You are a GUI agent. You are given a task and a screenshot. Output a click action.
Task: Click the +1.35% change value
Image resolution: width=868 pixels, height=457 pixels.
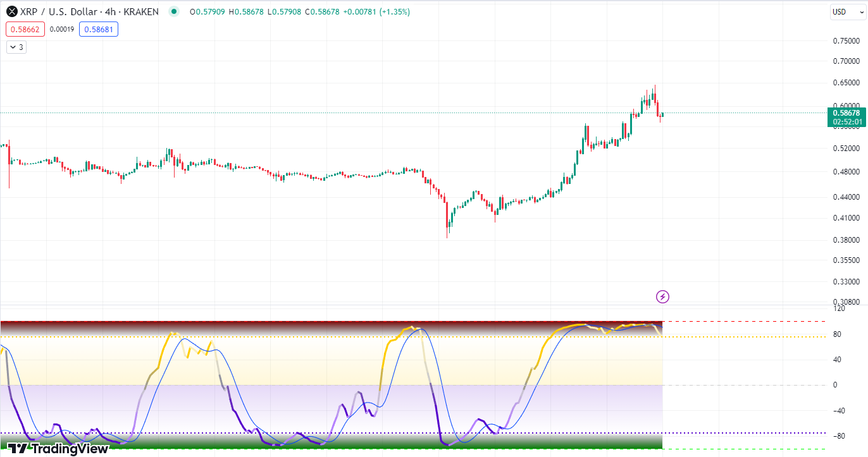pos(394,11)
